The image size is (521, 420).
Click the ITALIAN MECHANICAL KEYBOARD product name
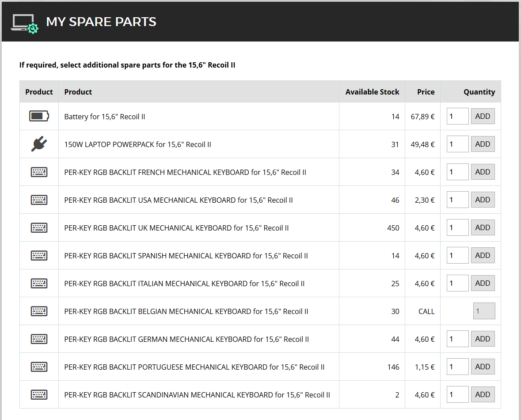184,284
